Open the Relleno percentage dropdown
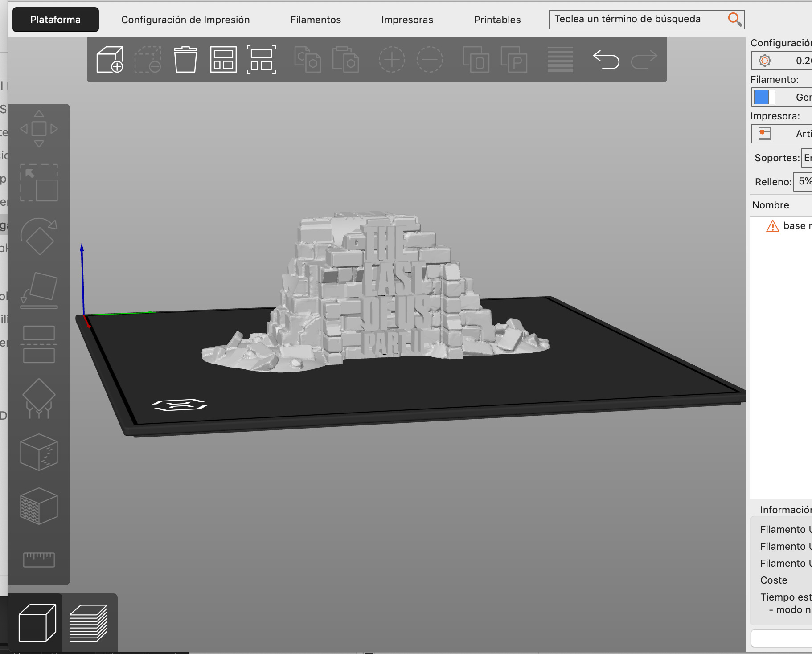This screenshot has height=654, width=812. tap(803, 181)
